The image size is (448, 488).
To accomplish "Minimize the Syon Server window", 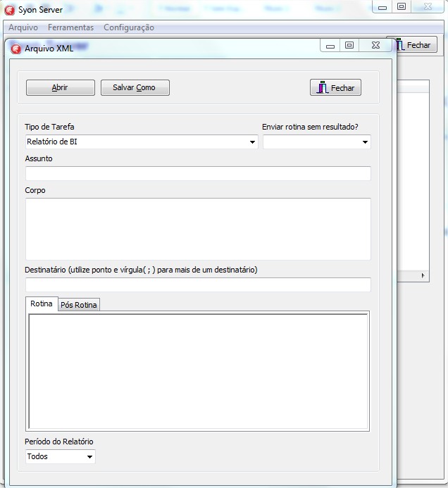I will [382, 7].
